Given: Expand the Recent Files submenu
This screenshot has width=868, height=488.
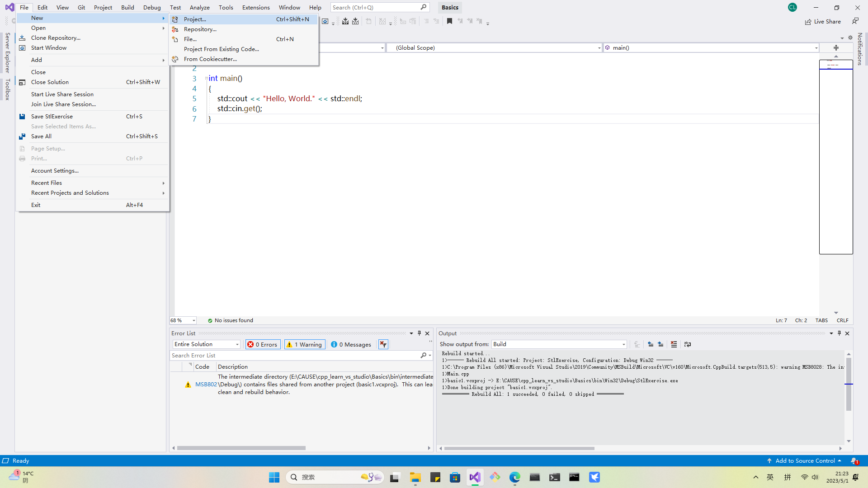Looking at the screenshot, I should click(x=93, y=183).
